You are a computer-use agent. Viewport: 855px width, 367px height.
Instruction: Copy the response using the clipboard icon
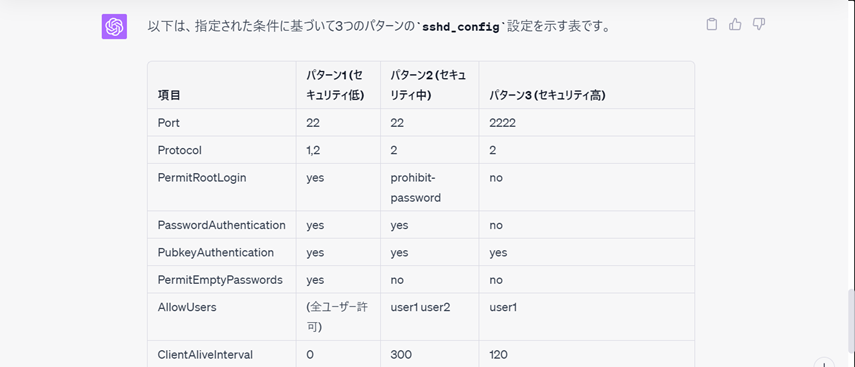[712, 25]
